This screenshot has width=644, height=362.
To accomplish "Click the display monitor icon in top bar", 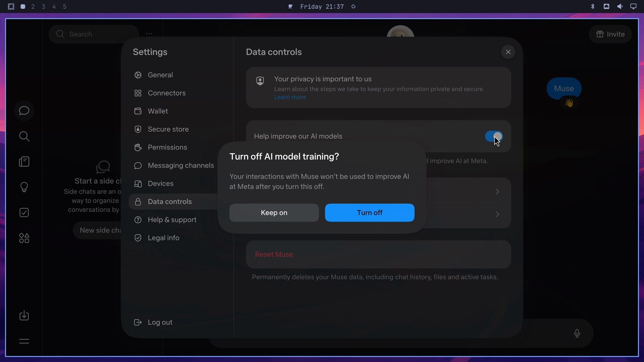I will tap(633, 6).
